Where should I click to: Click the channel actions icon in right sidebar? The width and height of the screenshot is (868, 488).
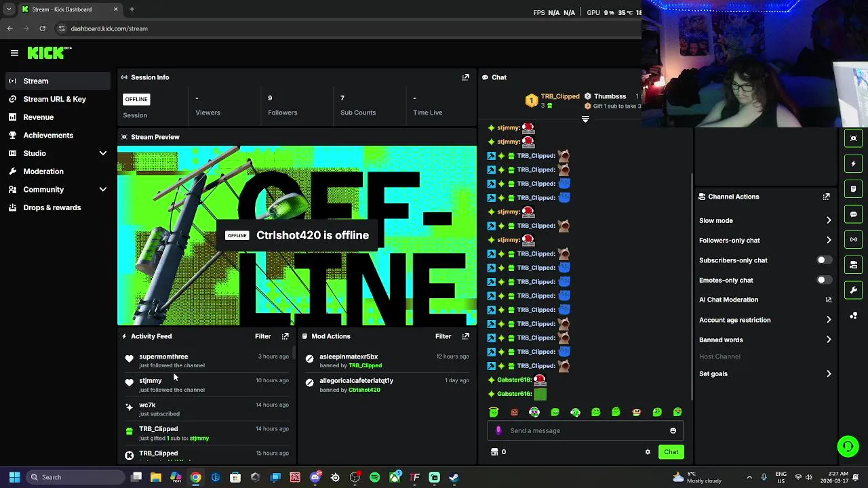coord(853,264)
